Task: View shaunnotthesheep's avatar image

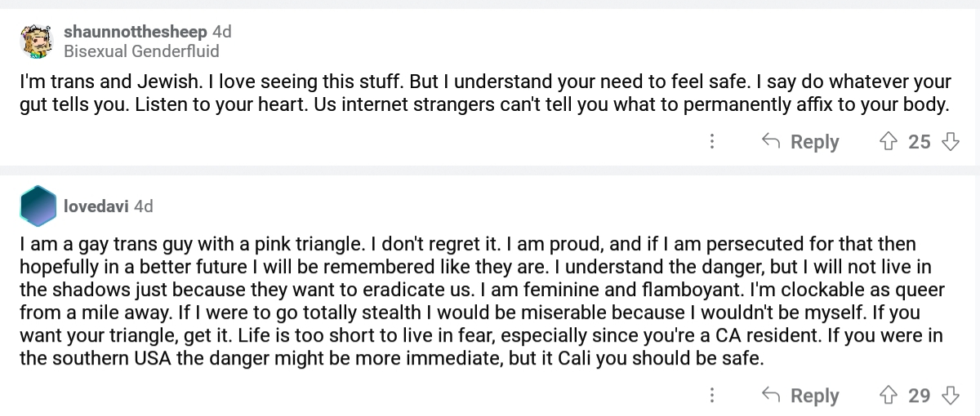Action: pyautogui.click(x=38, y=41)
